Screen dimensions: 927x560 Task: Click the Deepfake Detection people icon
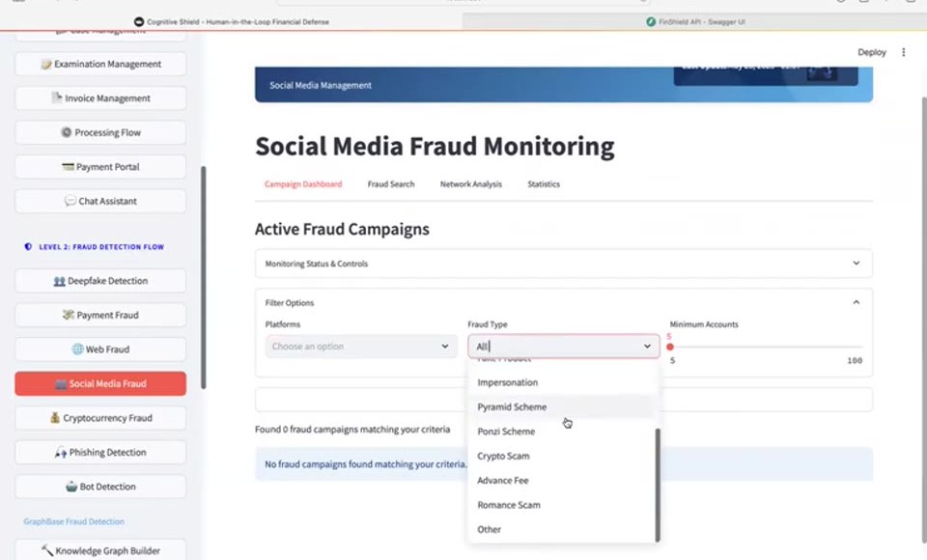59,282
